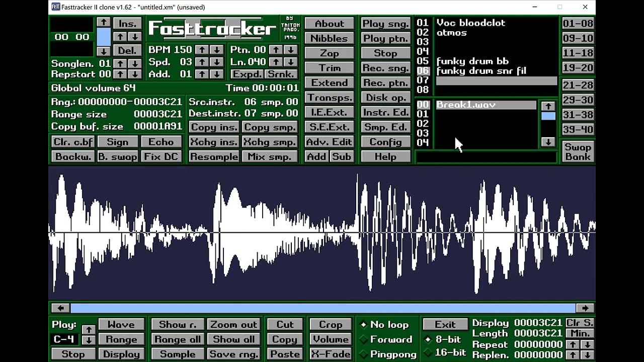Image resolution: width=644 pixels, height=362 pixels.
Task: Click Echo effect button
Action: pyautogui.click(x=161, y=142)
